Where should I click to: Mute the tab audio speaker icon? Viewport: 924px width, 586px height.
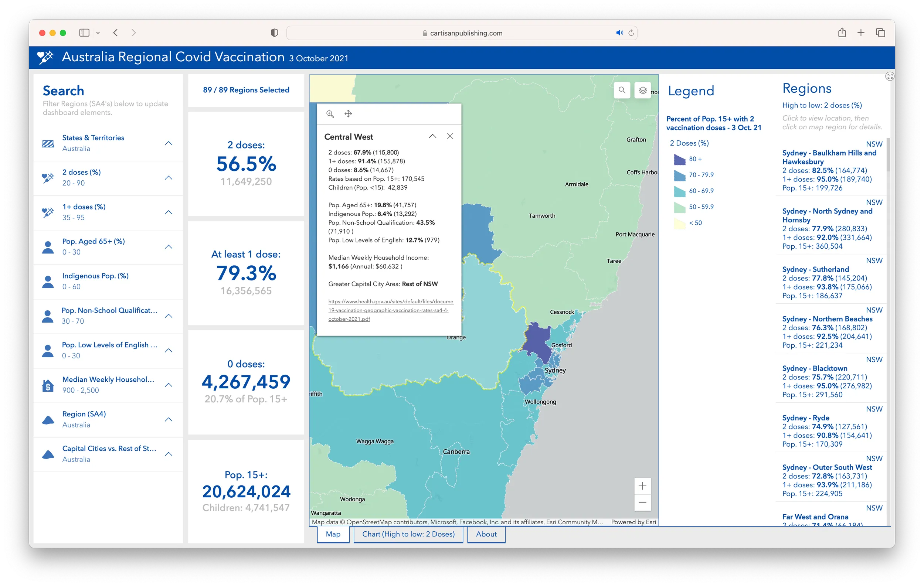619,33
